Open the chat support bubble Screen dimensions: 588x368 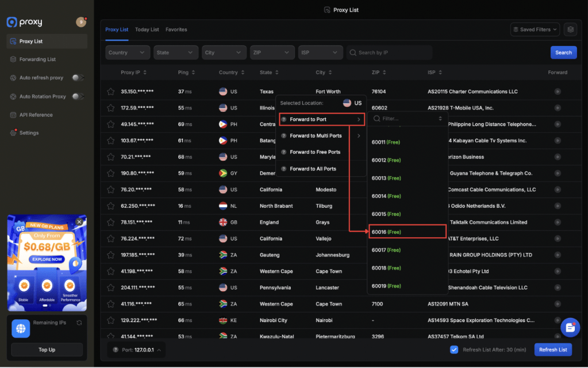coord(570,327)
